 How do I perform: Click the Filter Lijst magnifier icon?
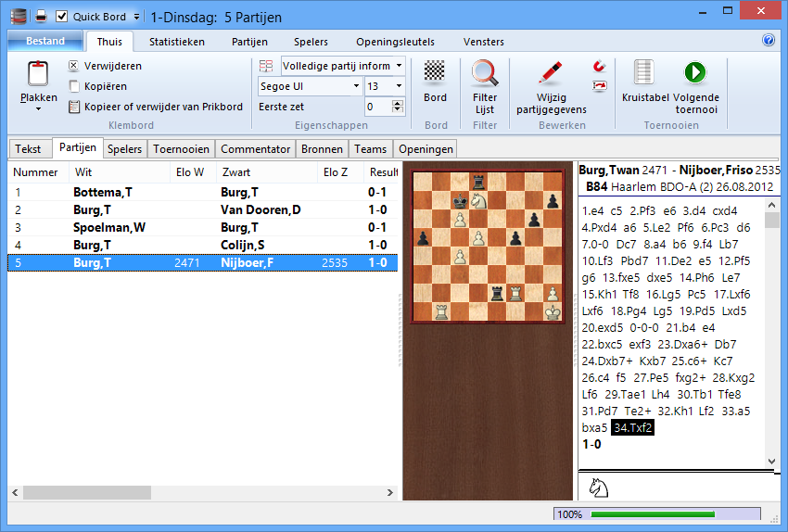485,74
